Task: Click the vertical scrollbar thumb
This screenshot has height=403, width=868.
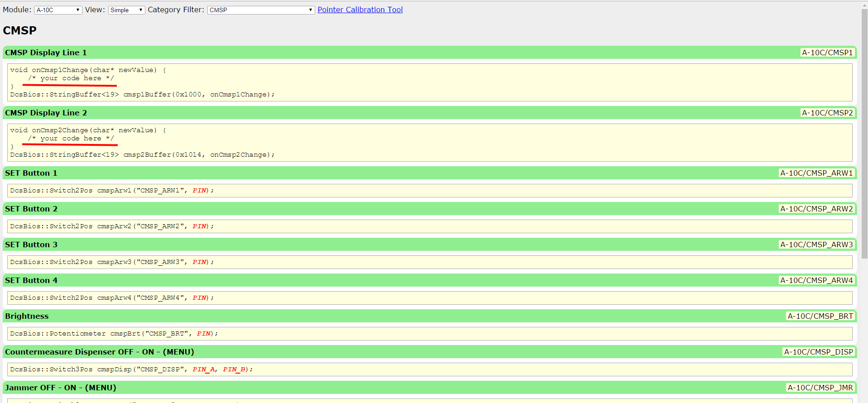Action: [864, 134]
